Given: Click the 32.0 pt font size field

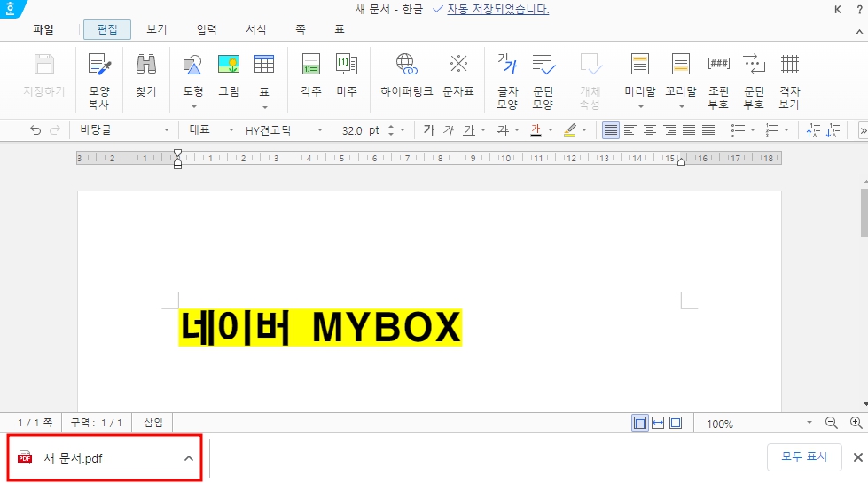Looking at the screenshot, I should [361, 130].
